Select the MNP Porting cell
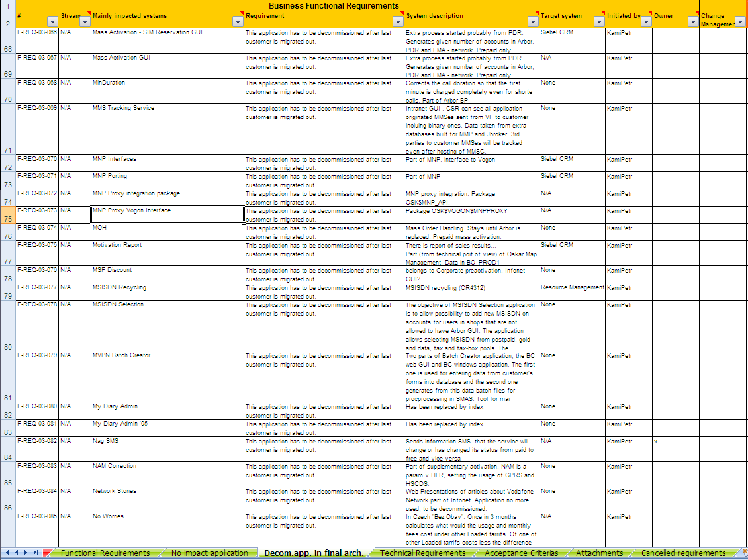Screen dimensions: 748x560 coord(167,180)
